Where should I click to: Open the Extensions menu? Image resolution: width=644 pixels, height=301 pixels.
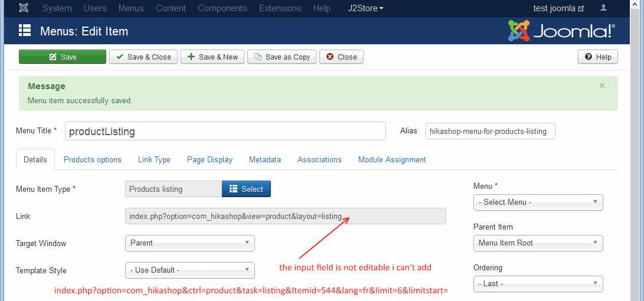tap(280, 8)
